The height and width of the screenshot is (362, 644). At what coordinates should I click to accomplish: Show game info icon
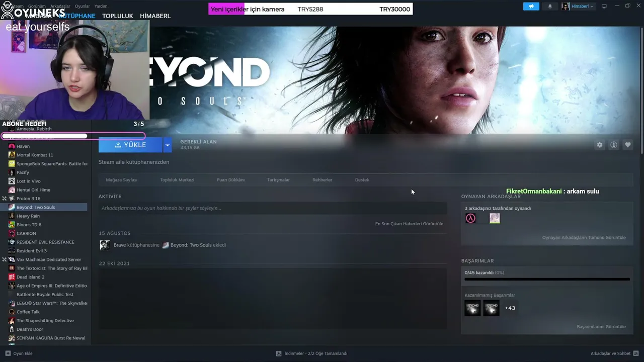click(x=614, y=145)
